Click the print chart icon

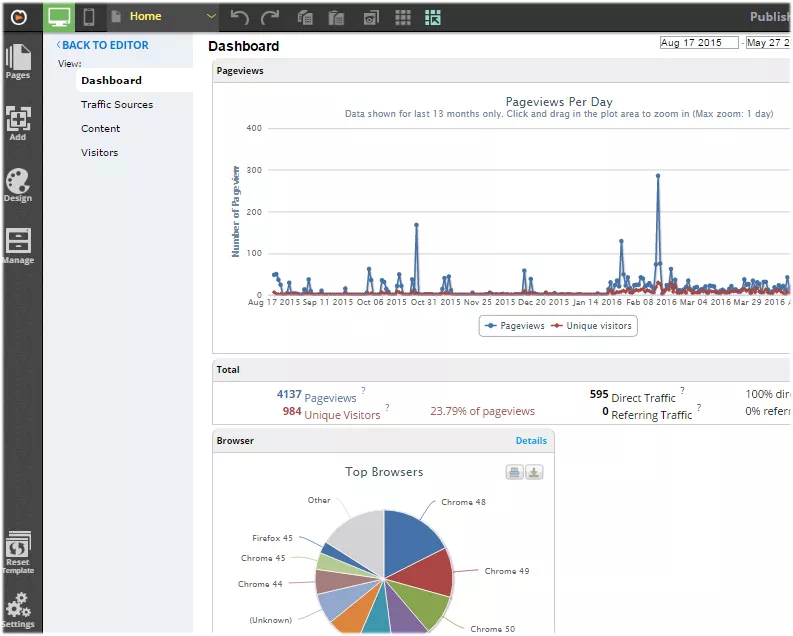point(514,473)
